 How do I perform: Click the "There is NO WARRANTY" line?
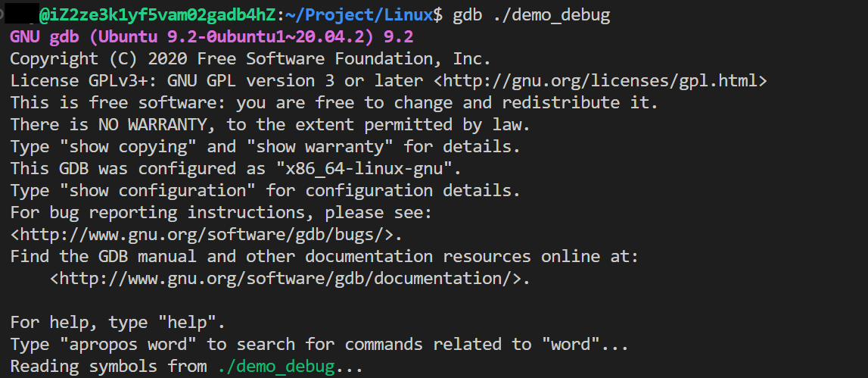(270, 125)
